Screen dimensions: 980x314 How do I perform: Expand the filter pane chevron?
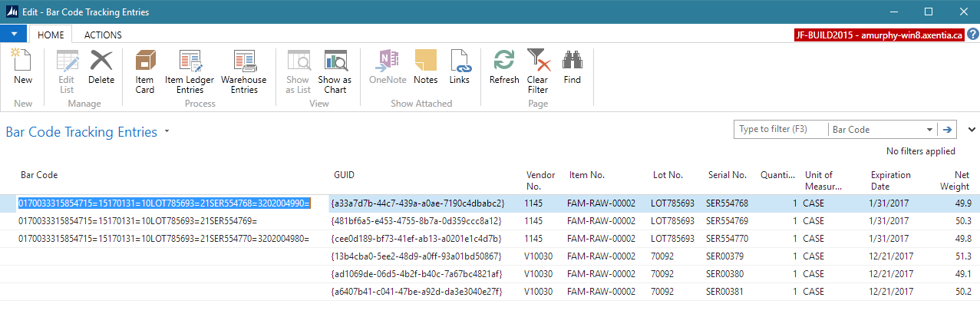point(972,130)
